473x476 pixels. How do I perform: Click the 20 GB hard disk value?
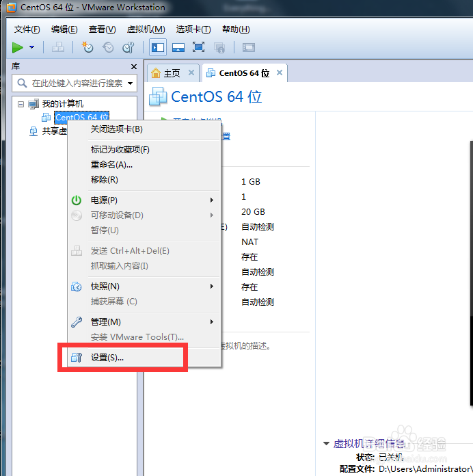[253, 211]
